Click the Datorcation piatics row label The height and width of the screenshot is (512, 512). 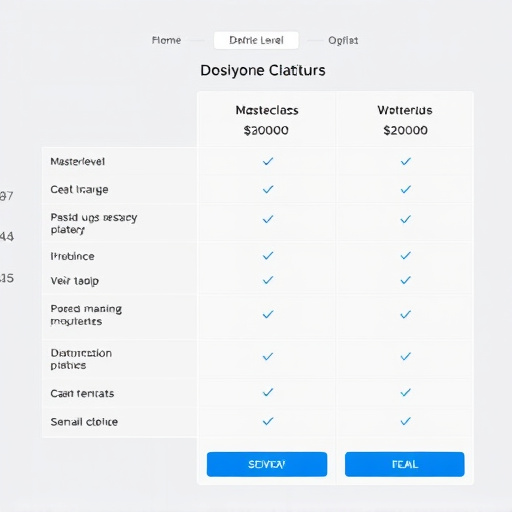81,359
